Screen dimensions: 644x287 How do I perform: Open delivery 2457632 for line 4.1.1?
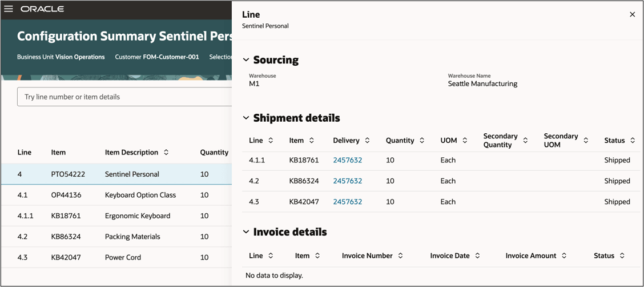pyautogui.click(x=348, y=160)
